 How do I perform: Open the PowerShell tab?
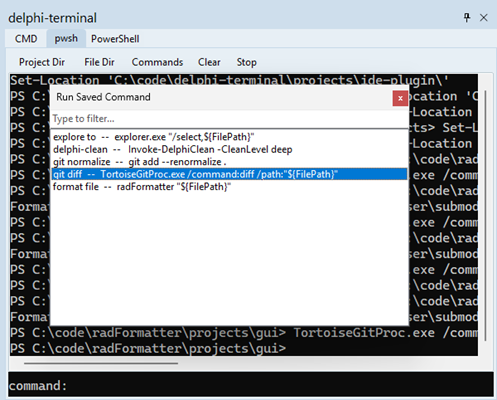[x=115, y=39]
